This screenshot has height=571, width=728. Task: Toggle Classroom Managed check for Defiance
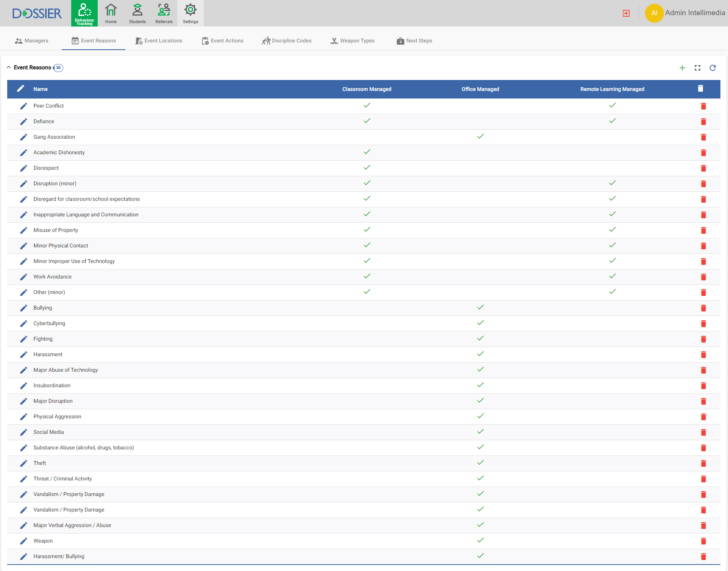click(x=367, y=121)
